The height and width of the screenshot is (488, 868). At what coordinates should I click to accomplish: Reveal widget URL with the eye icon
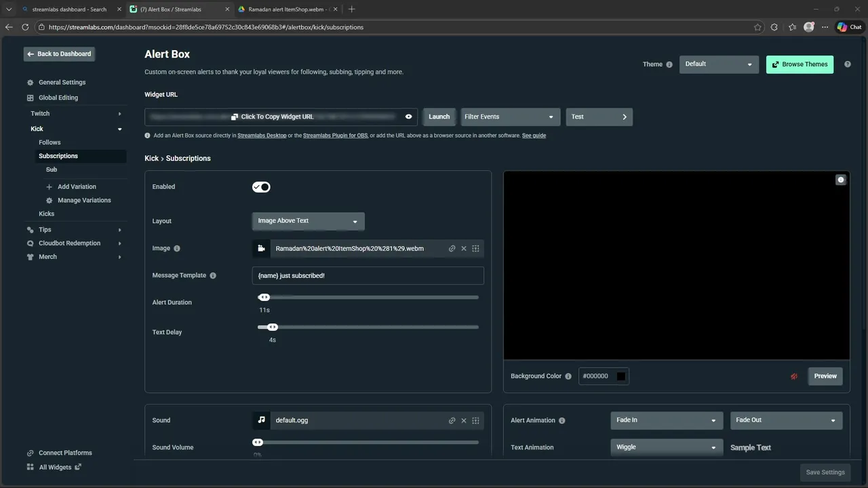pos(408,117)
